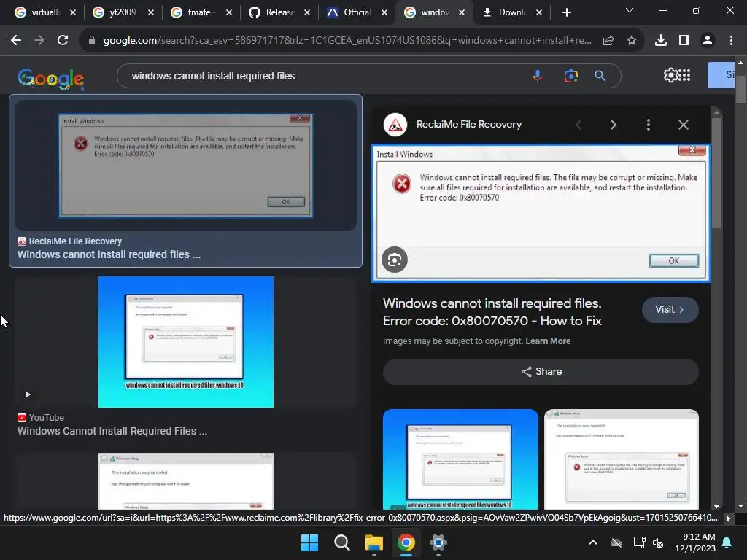Screen dimensions: 747x560
Task: Select the Windows Setup thumbnail below YouTube result
Action: coord(186,481)
